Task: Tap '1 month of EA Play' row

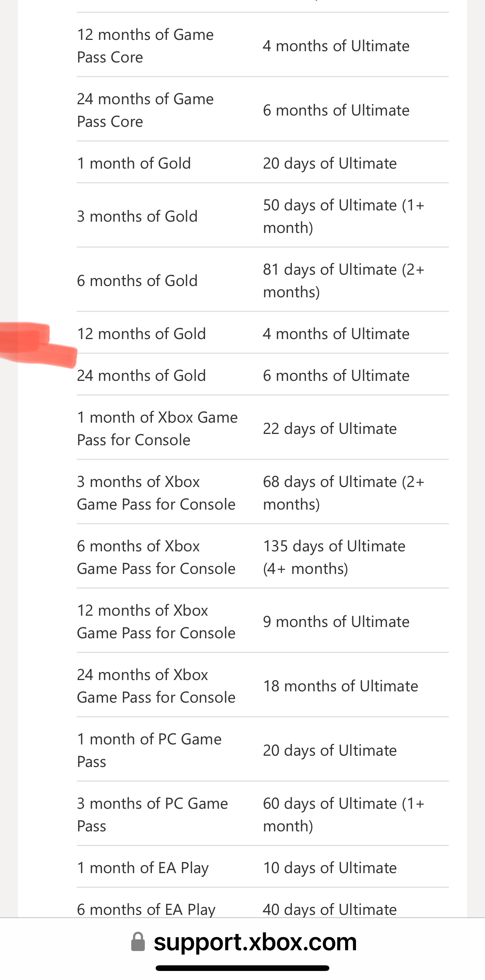Action: pyautogui.click(x=263, y=867)
